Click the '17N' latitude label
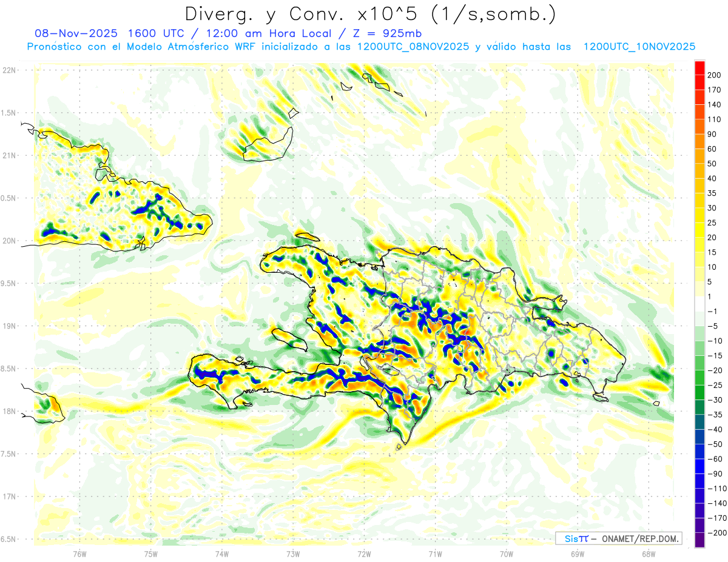 point(9,497)
